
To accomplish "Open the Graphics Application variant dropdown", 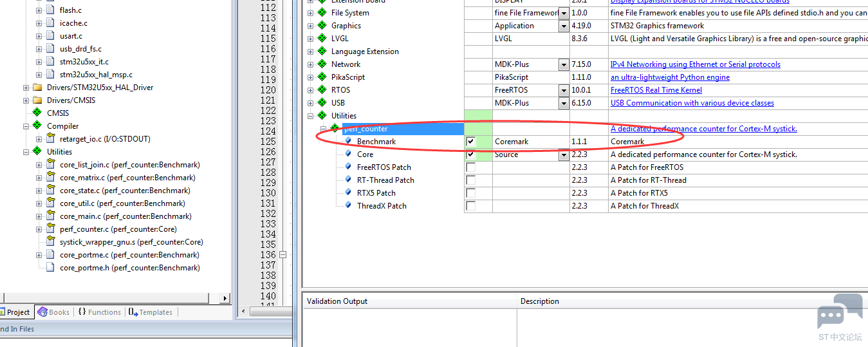I will (x=564, y=26).
